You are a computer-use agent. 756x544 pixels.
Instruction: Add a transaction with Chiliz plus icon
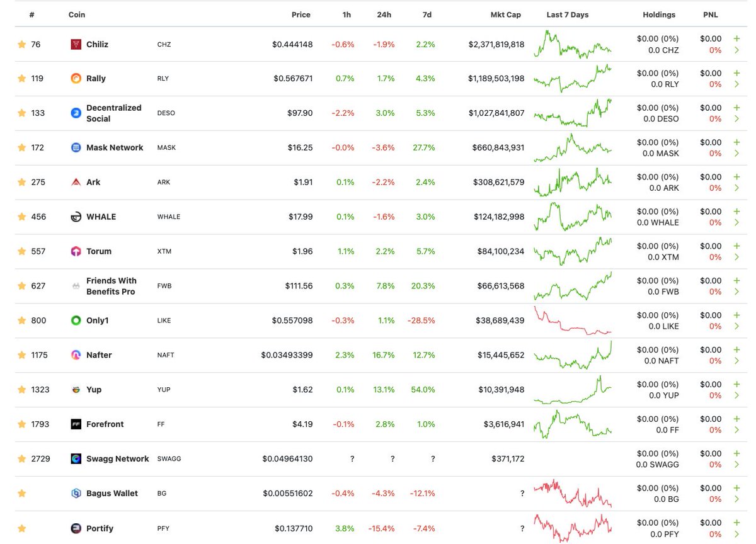tap(736, 38)
